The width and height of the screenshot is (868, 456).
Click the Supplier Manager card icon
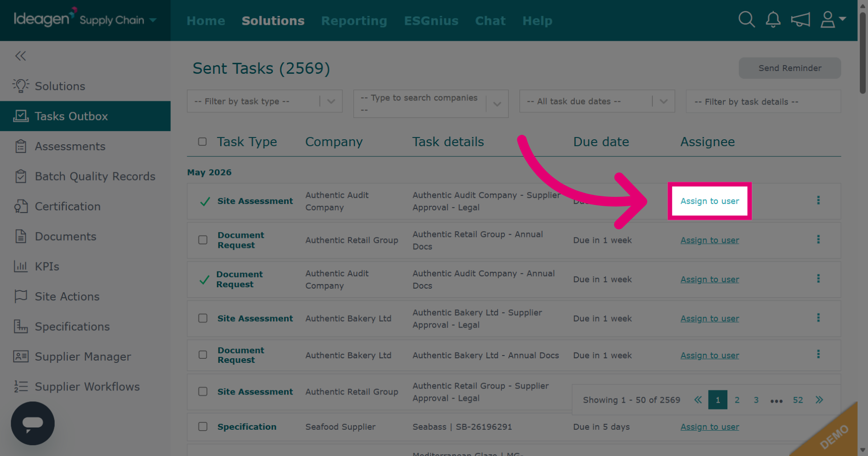(x=21, y=356)
